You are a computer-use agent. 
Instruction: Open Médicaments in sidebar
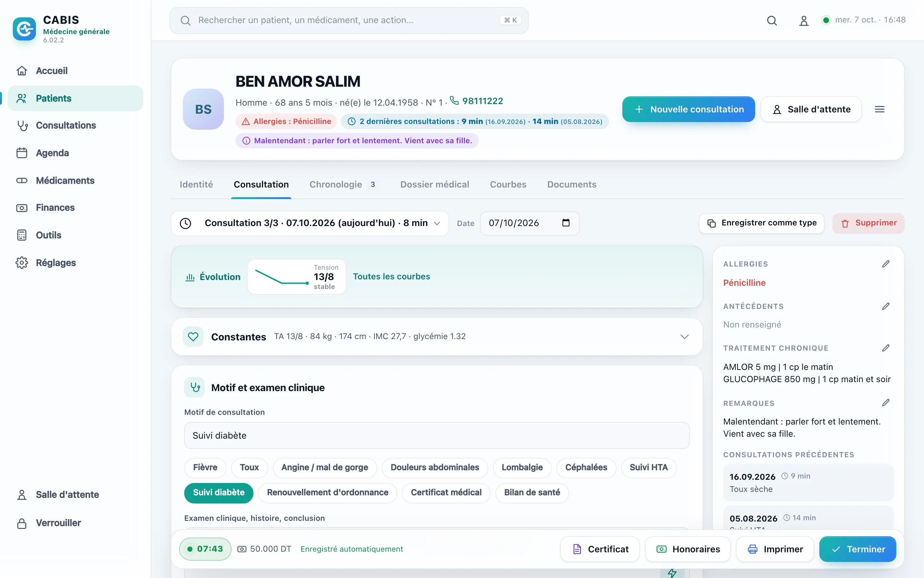(x=75, y=180)
